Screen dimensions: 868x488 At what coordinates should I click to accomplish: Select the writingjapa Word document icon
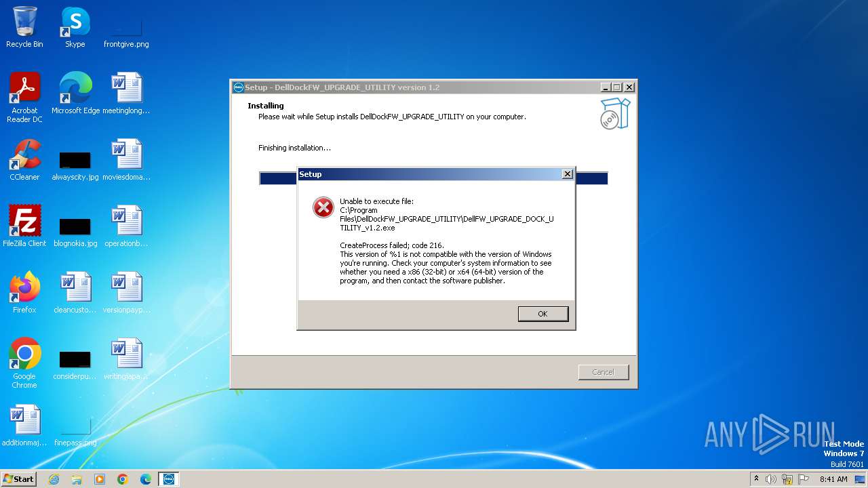point(126,359)
